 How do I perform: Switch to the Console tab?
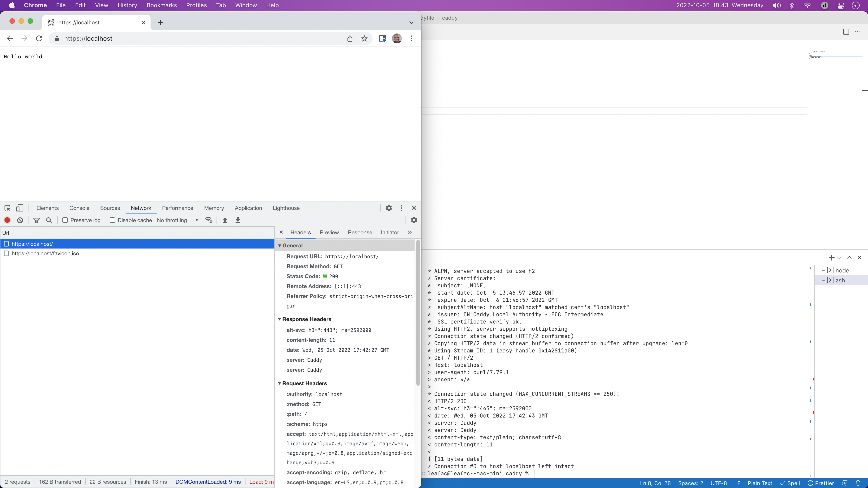(79, 208)
